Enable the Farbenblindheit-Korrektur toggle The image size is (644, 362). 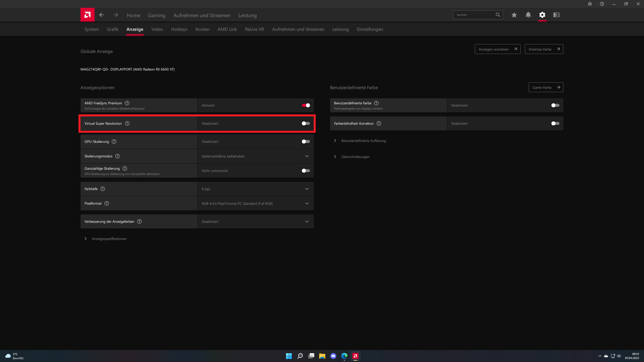tap(555, 123)
